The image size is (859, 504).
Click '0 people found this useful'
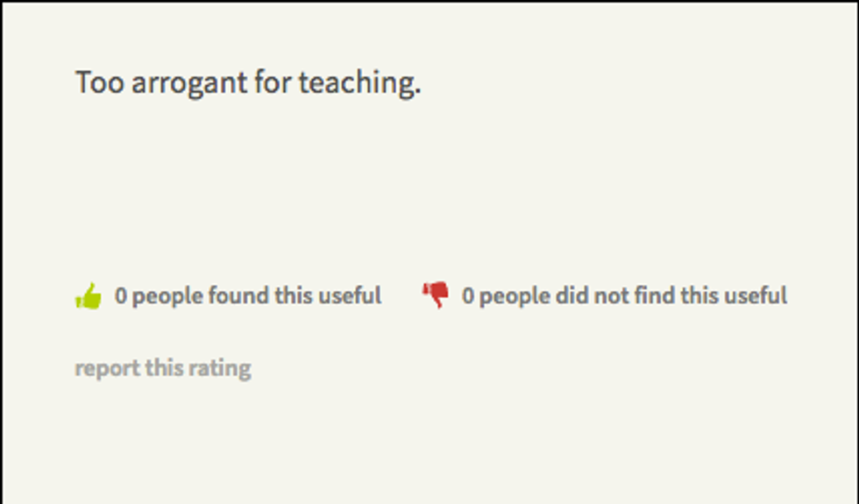[248, 295]
